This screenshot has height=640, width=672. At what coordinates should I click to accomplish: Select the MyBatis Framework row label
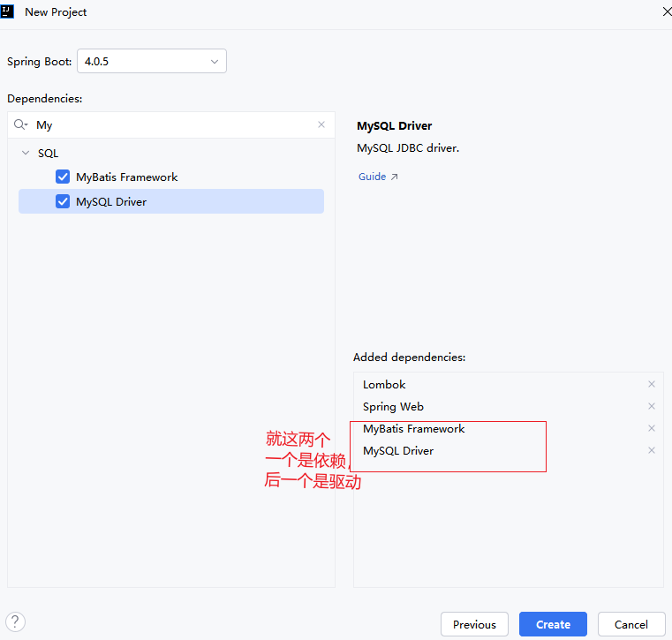tap(127, 177)
